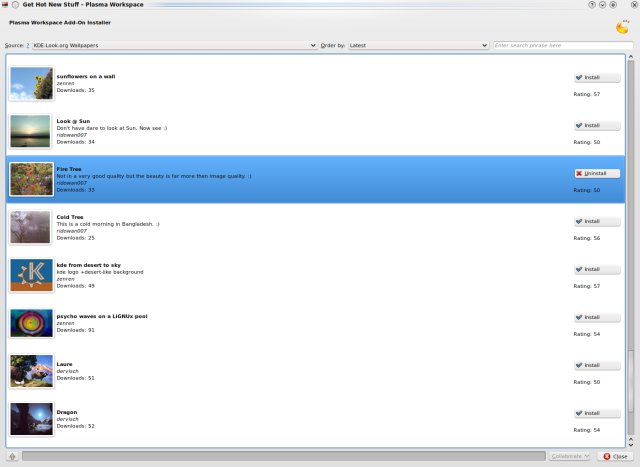Install the Cold Tree wallpaper

(597, 222)
